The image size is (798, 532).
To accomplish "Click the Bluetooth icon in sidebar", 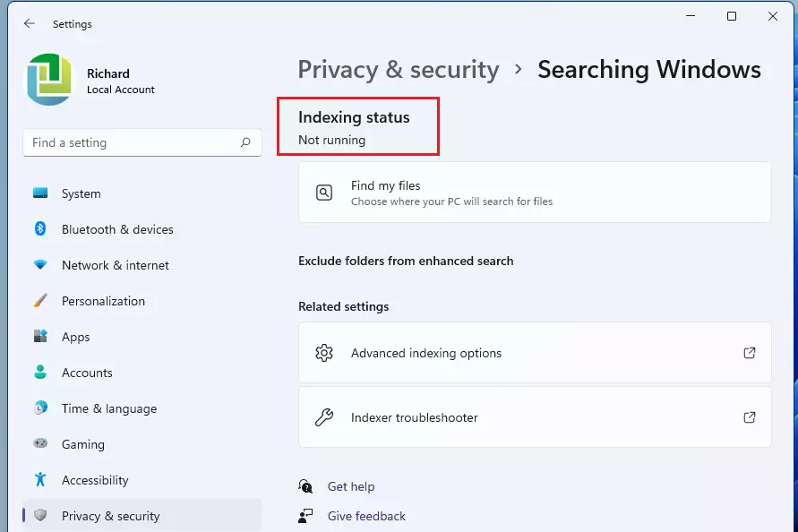I will [x=40, y=228].
